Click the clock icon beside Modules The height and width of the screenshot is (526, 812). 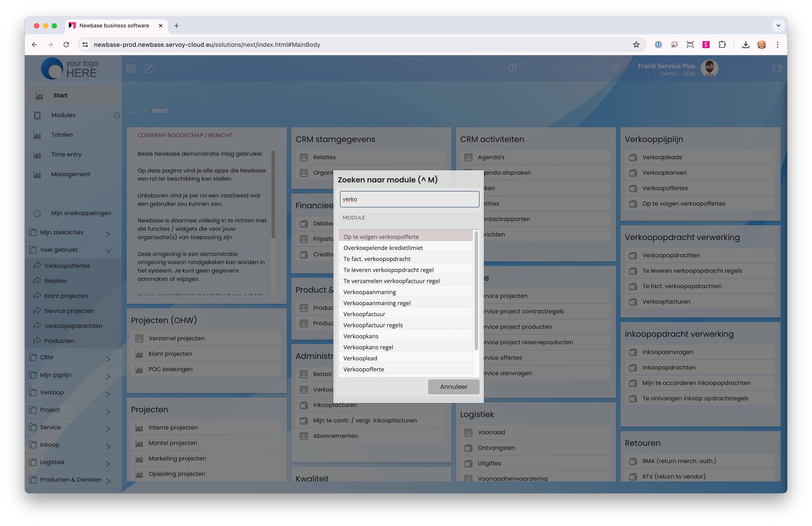116,115
